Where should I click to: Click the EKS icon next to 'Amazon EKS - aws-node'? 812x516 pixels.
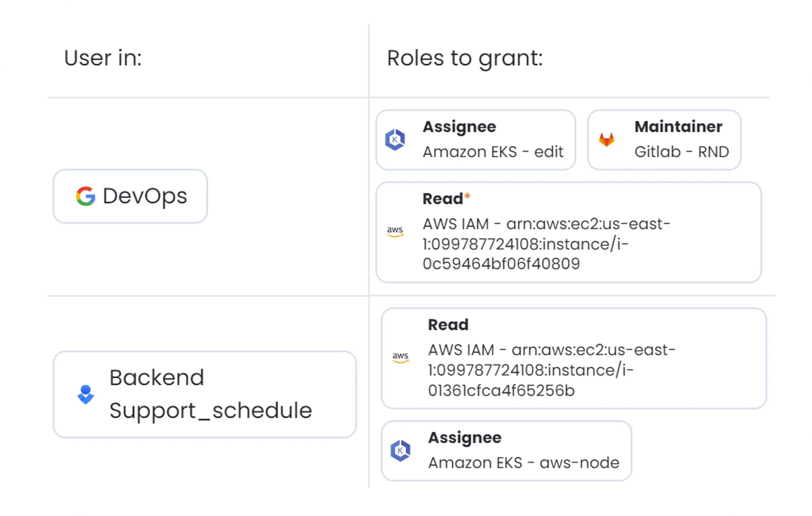400,451
